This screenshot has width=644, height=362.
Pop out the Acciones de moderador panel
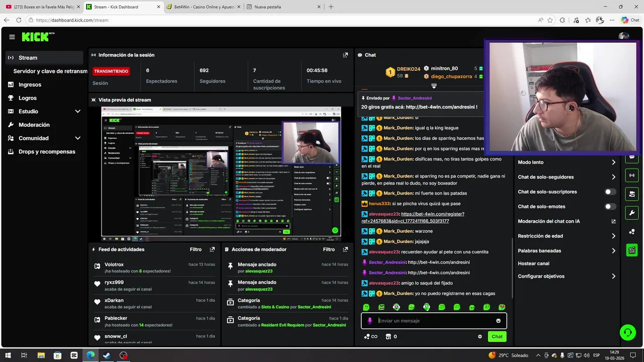[x=345, y=249]
